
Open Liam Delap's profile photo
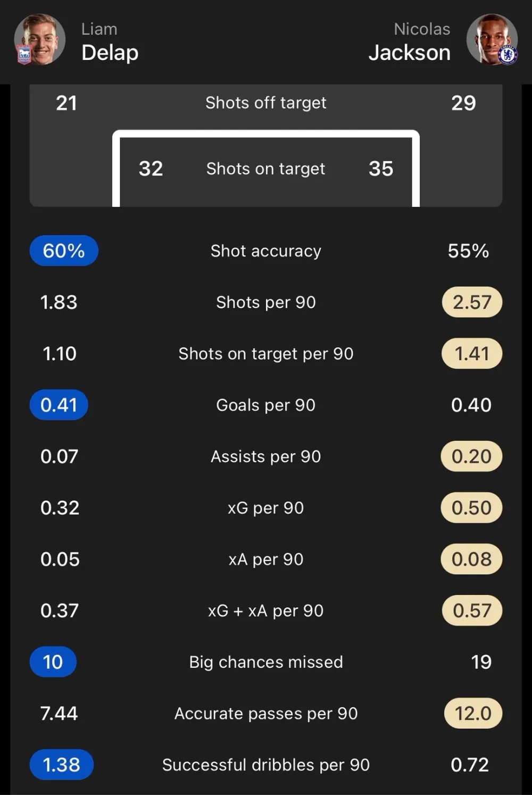[40, 39]
